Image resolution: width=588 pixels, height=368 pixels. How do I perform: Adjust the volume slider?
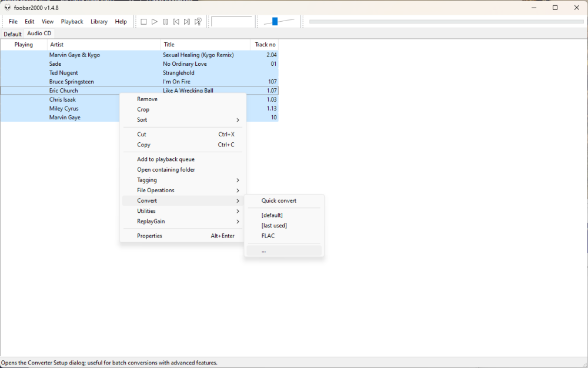(276, 21)
